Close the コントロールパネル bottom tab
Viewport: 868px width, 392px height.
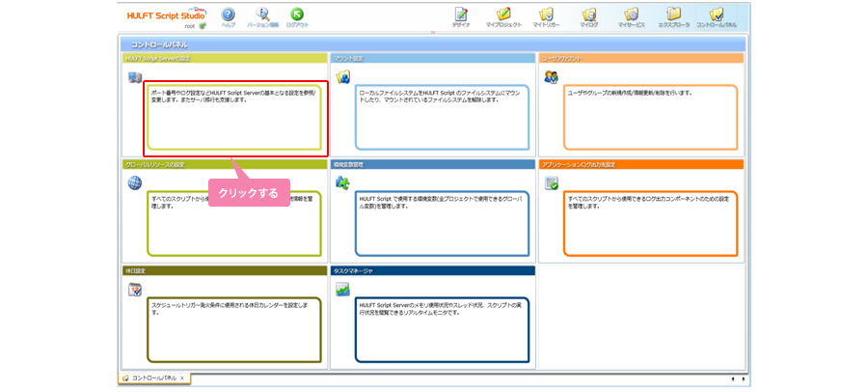[181, 378]
